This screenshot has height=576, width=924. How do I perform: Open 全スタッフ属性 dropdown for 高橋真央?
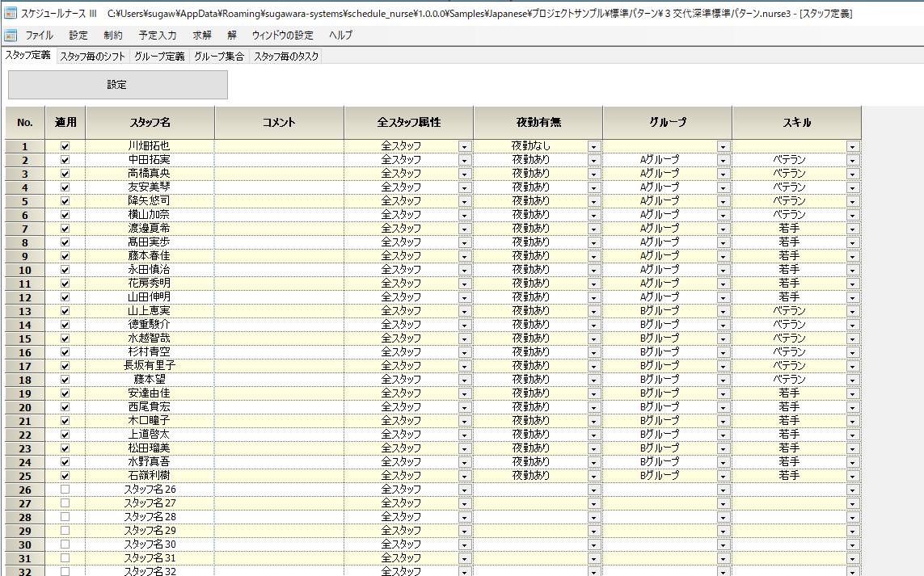[x=464, y=174]
